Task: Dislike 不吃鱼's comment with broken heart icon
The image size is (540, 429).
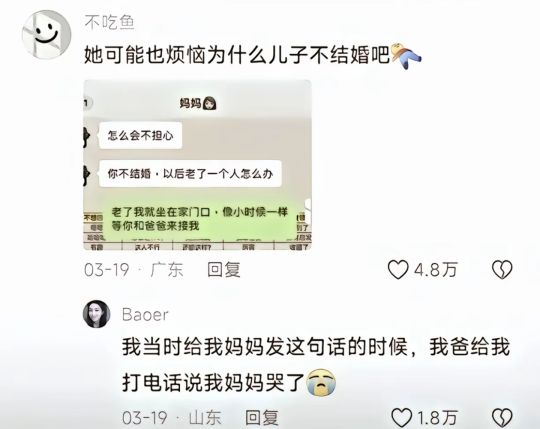Action: click(x=502, y=269)
